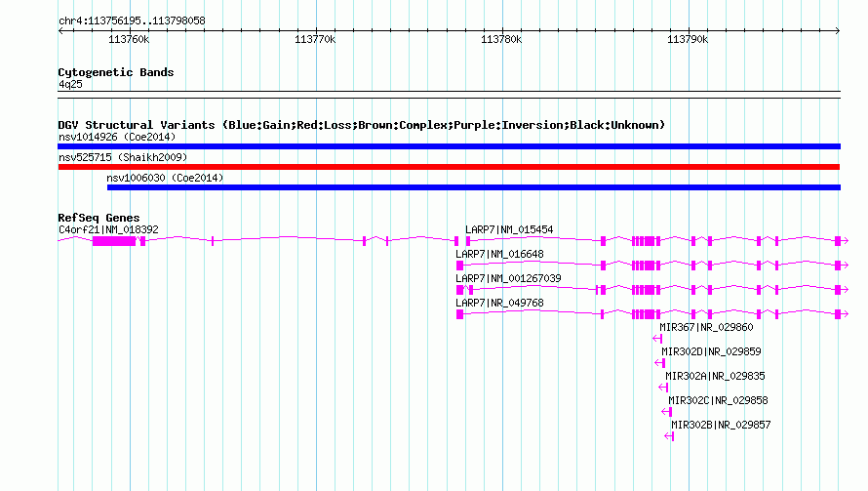Click the ruler's left end arrow

60,30
